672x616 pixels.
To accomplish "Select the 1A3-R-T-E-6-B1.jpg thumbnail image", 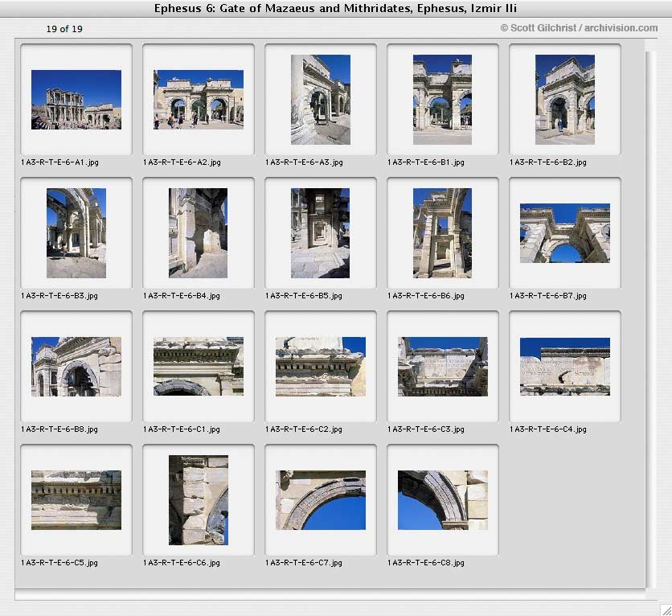I will [442, 100].
